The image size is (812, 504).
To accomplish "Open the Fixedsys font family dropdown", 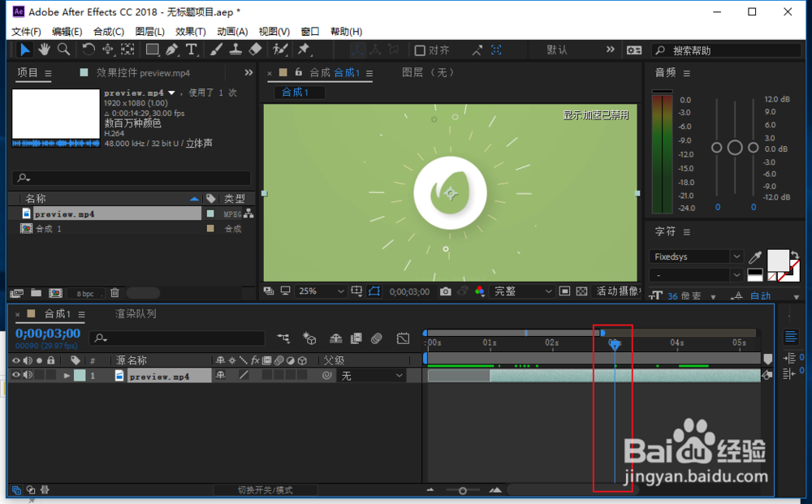I will coord(696,256).
